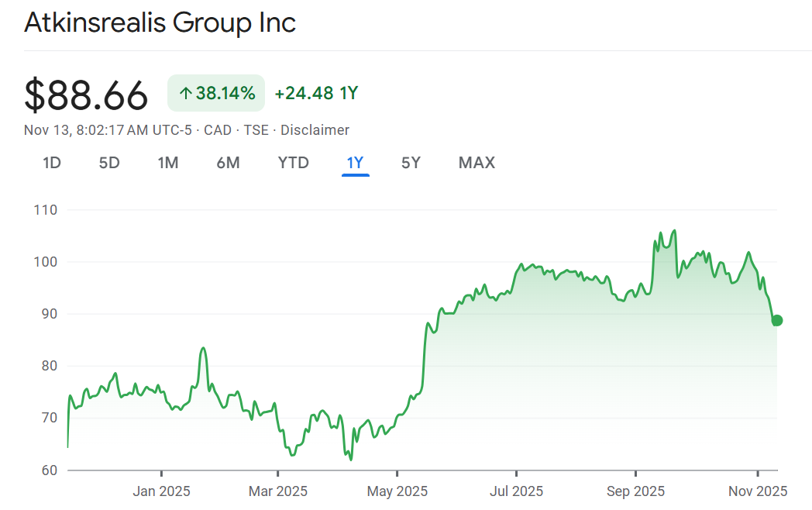The width and height of the screenshot is (812, 510).
Task: Click the green endpoint dot on chart
Action: pos(777,320)
